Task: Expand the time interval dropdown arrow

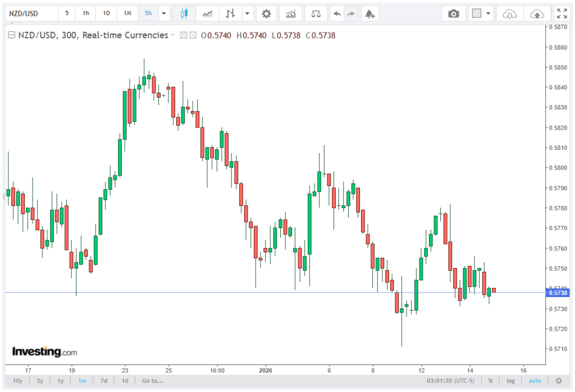Action: pyautogui.click(x=163, y=13)
